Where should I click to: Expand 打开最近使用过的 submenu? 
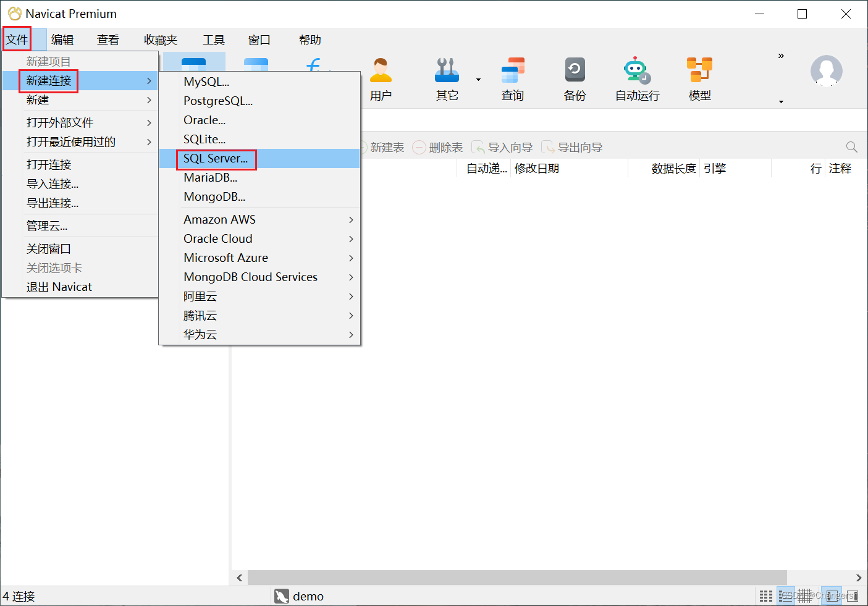(149, 142)
